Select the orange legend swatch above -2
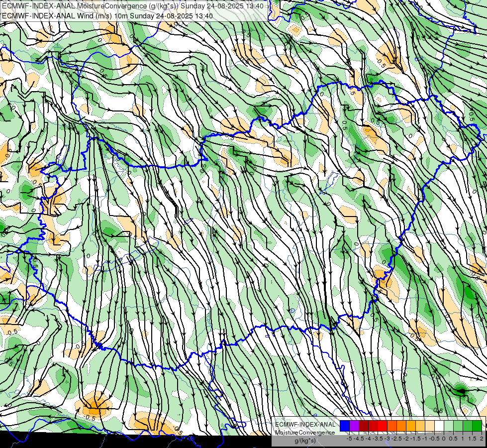487x448 pixels. [401, 426]
